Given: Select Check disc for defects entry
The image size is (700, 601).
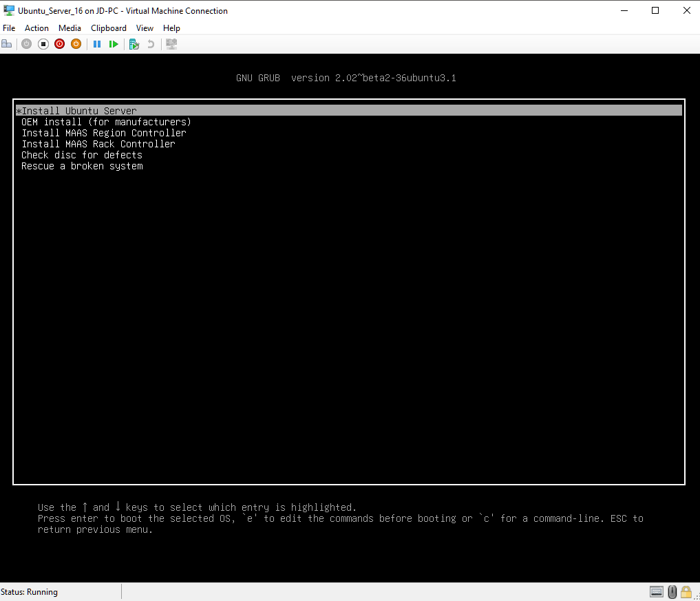Looking at the screenshot, I should point(82,155).
